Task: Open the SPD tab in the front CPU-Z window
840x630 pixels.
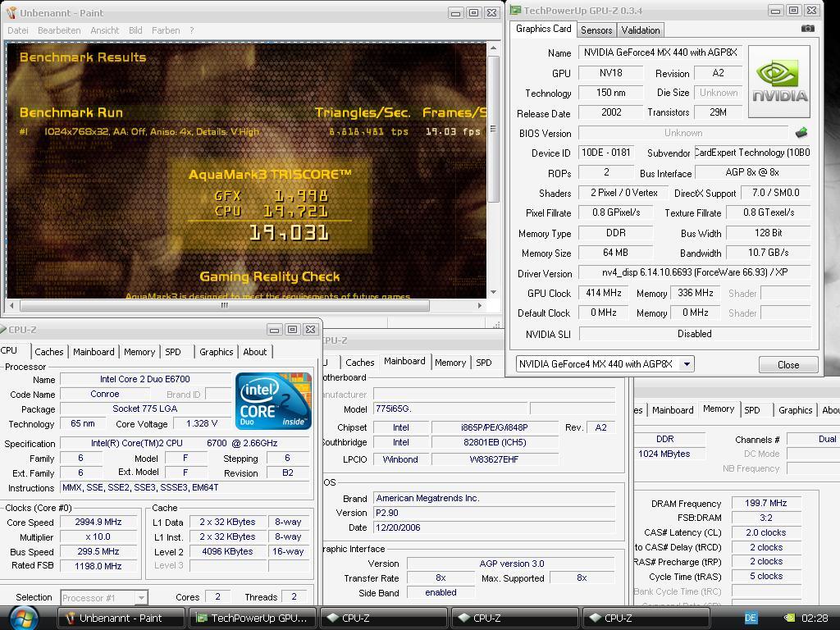Action: (173, 352)
